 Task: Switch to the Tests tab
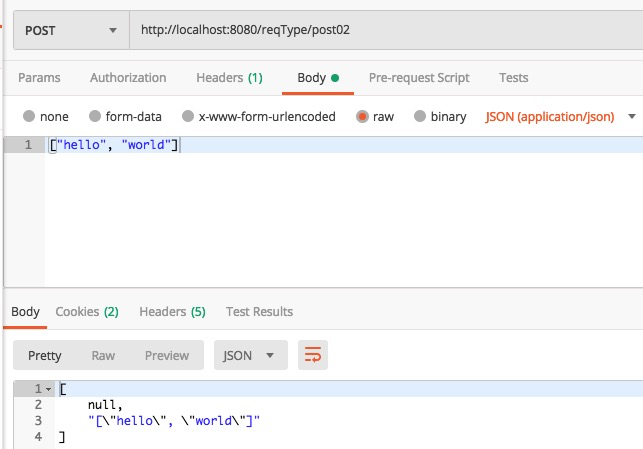tap(513, 77)
